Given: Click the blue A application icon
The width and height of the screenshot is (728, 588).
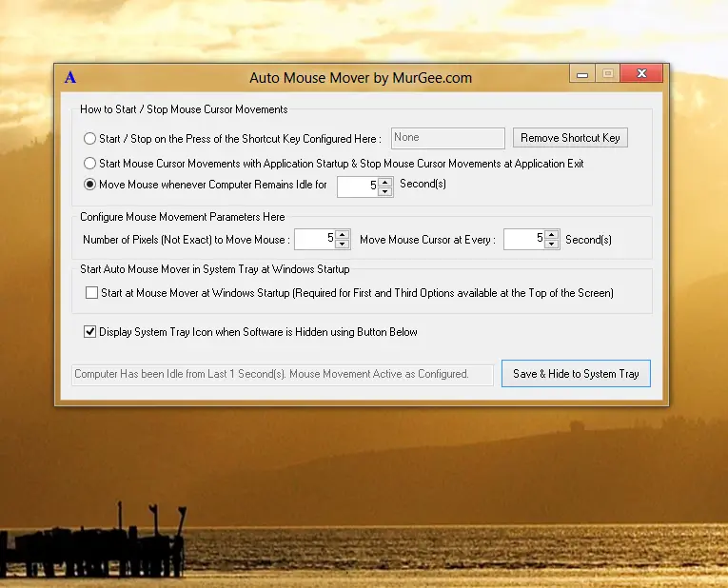Looking at the screenshot, I should 70,77.
